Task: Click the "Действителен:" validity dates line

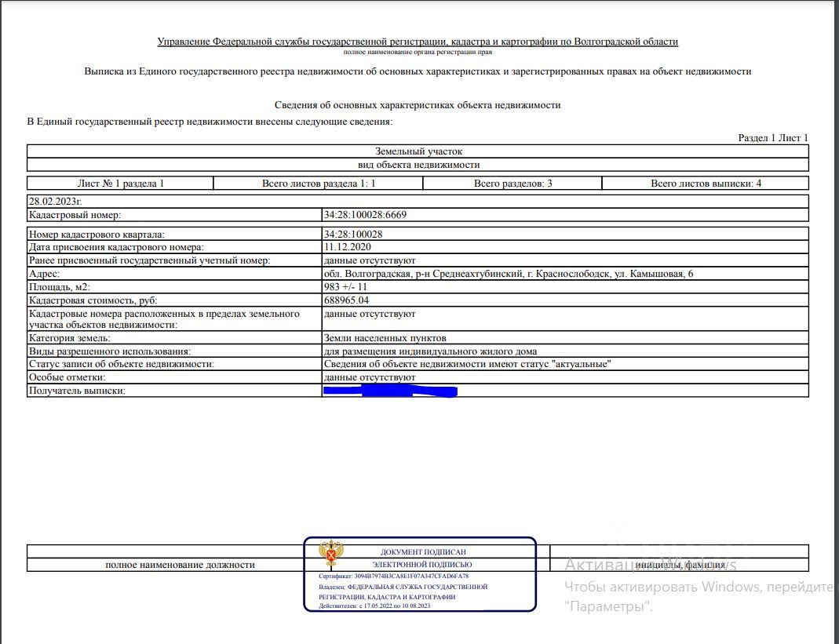Action: (374, 606)
